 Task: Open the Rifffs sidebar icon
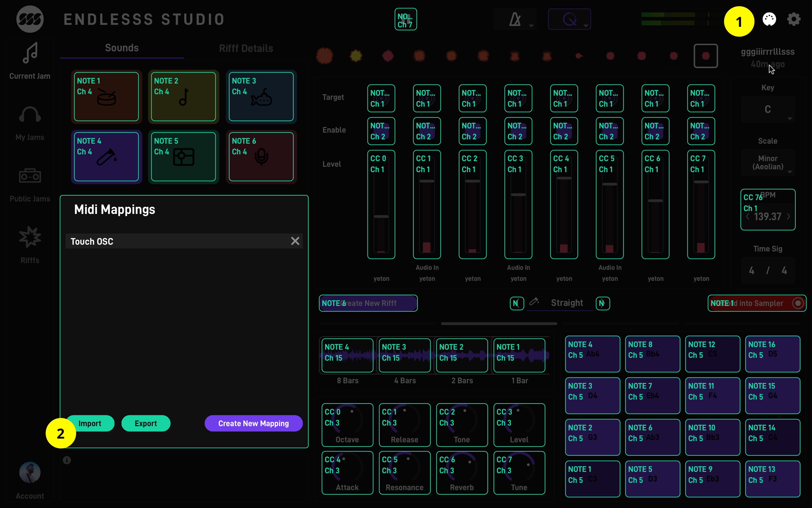point(30,237)
